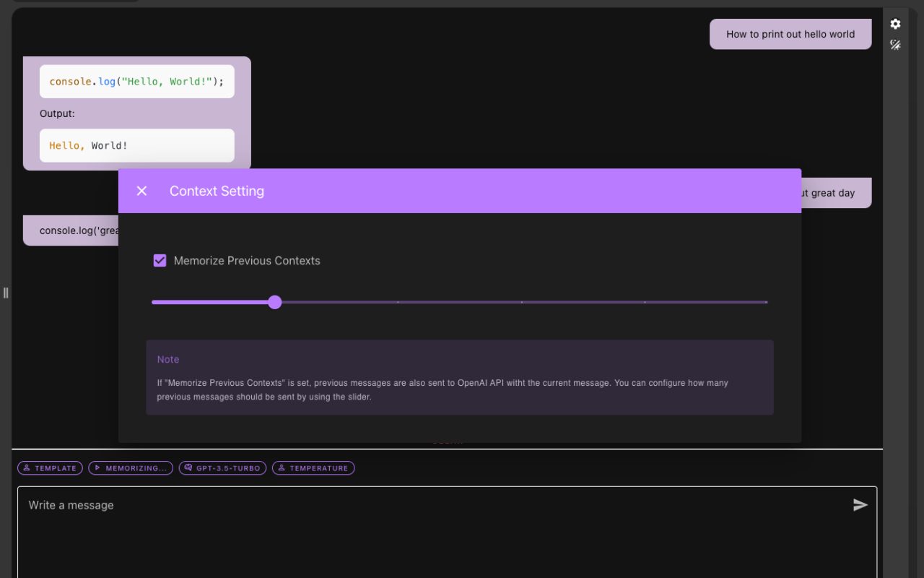Select 'How to print out hello world' message
The height and width of the screenshot is (578, 924).
coord(790,34)
